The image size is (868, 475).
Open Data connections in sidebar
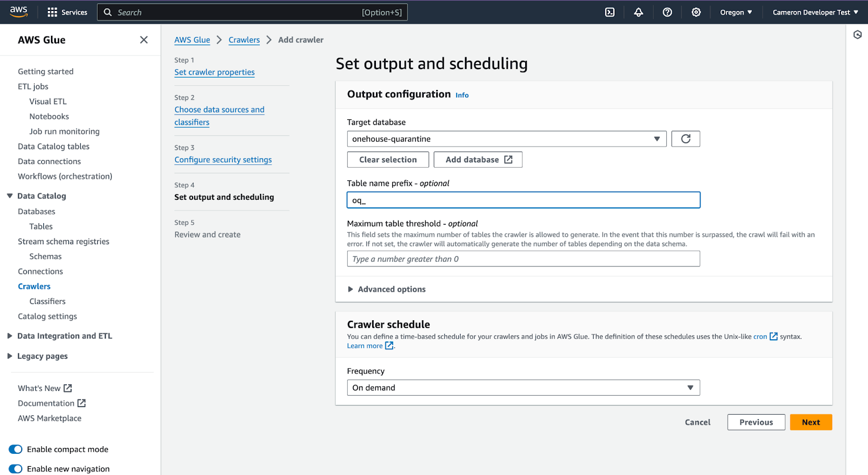(x=49, y=161)
